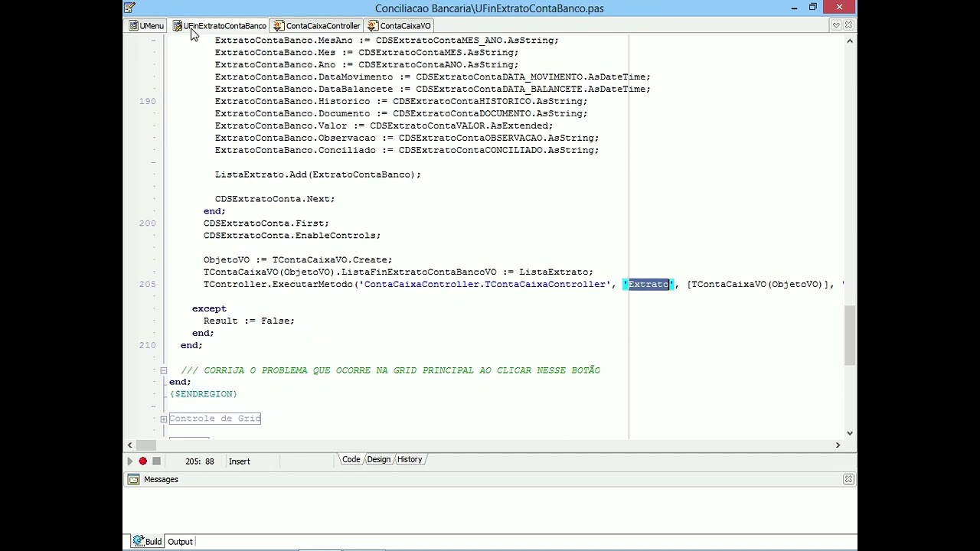The image size is (980, 551).
Task: Click the Result := False line
Action: [x=249, y=321]
